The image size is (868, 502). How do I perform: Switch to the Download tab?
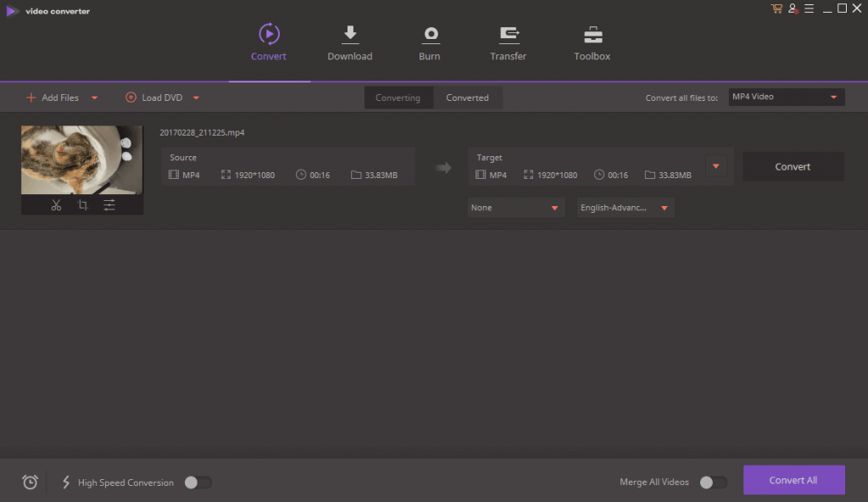pos(350,42)
